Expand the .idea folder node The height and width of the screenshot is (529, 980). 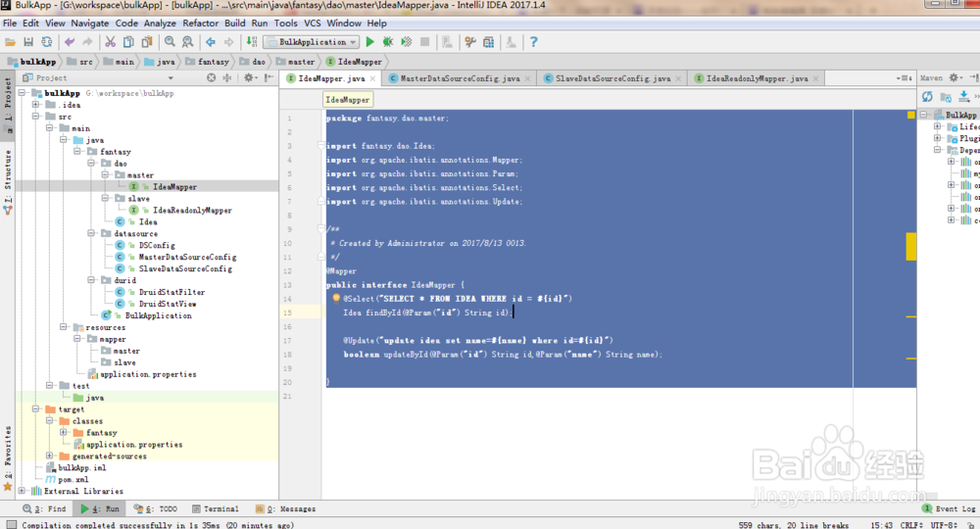[35, 104]
